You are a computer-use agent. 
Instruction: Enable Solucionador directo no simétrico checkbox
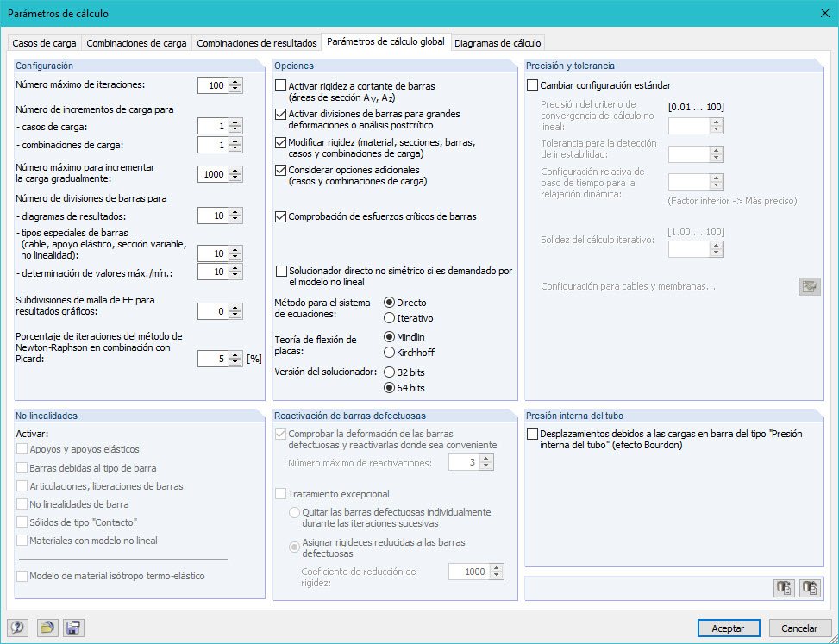pyautogui.click(x=281, y=272)
